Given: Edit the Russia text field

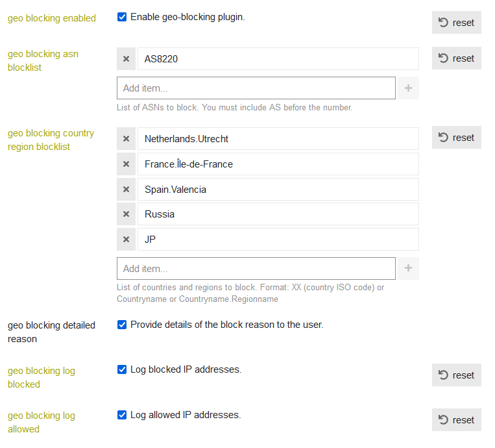Looking at the screenshot, I should click(278, 214).
